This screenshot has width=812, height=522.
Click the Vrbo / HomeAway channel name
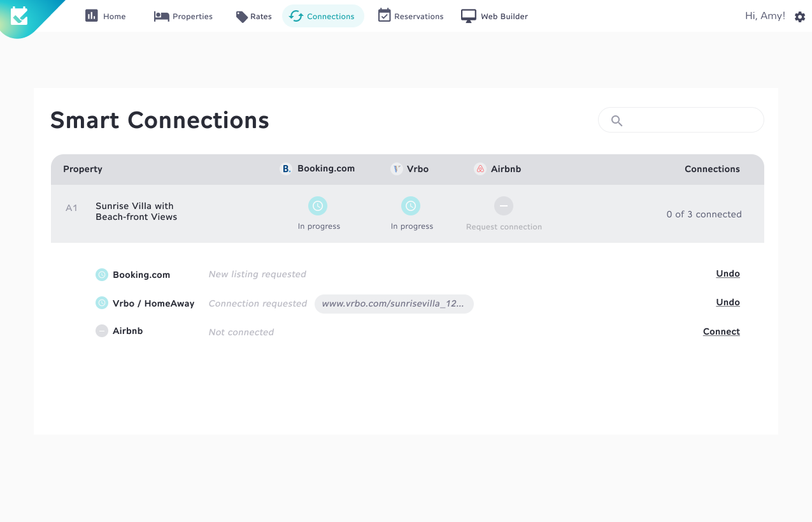[153, 303]
